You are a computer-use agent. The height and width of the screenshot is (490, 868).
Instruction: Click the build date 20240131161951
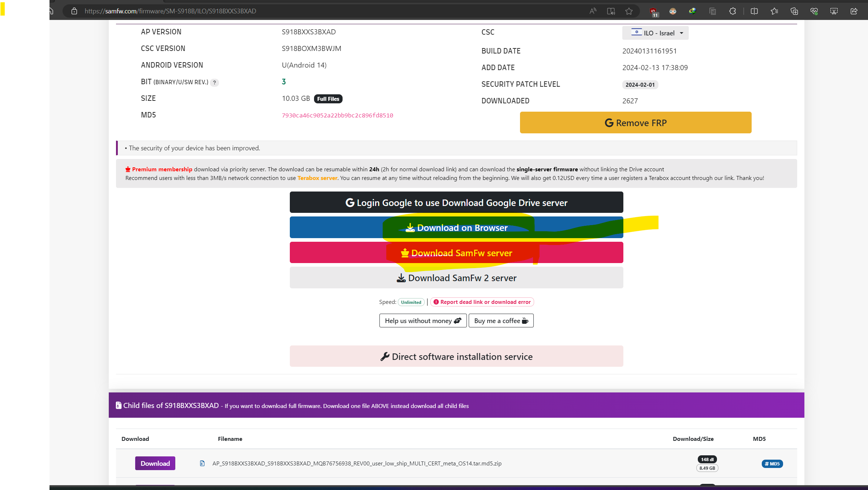tap(649, 51)
